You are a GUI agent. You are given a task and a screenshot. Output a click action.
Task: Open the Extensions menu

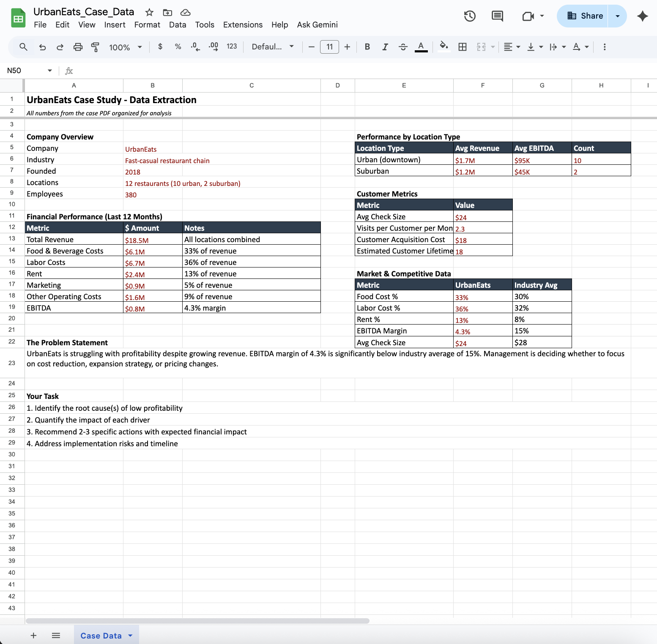coord(243,25)
